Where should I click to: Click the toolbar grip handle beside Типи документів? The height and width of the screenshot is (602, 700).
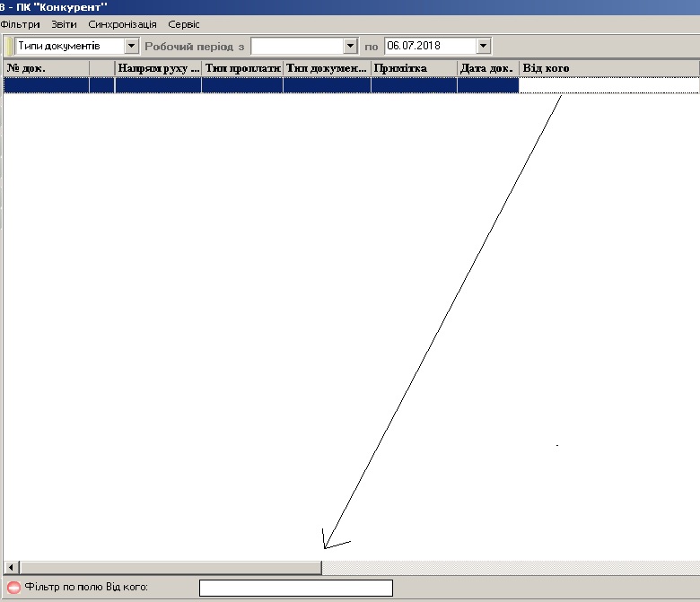pyautogui.click(x=10, y=45)
